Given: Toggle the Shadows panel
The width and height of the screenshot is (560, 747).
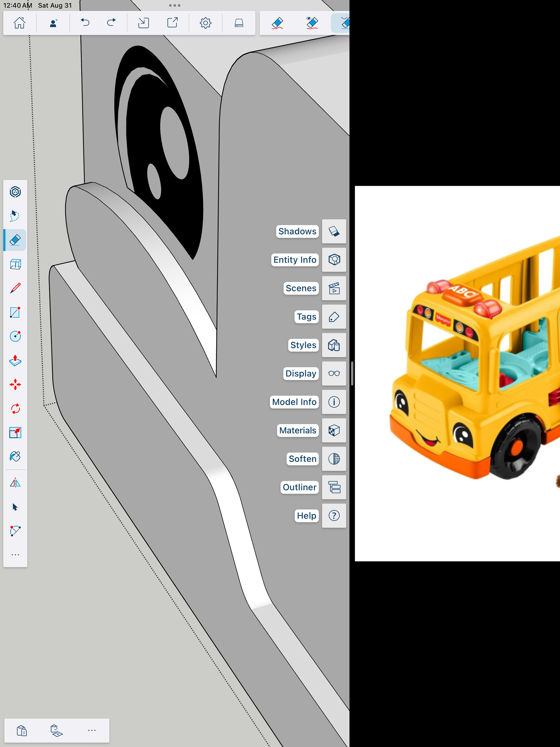Looking at the screenshot, I should (x=334, y=231).
